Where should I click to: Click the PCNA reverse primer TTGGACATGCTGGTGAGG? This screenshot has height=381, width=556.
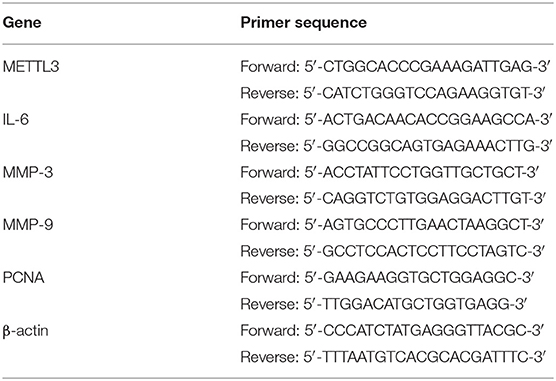tap(384, 304)
